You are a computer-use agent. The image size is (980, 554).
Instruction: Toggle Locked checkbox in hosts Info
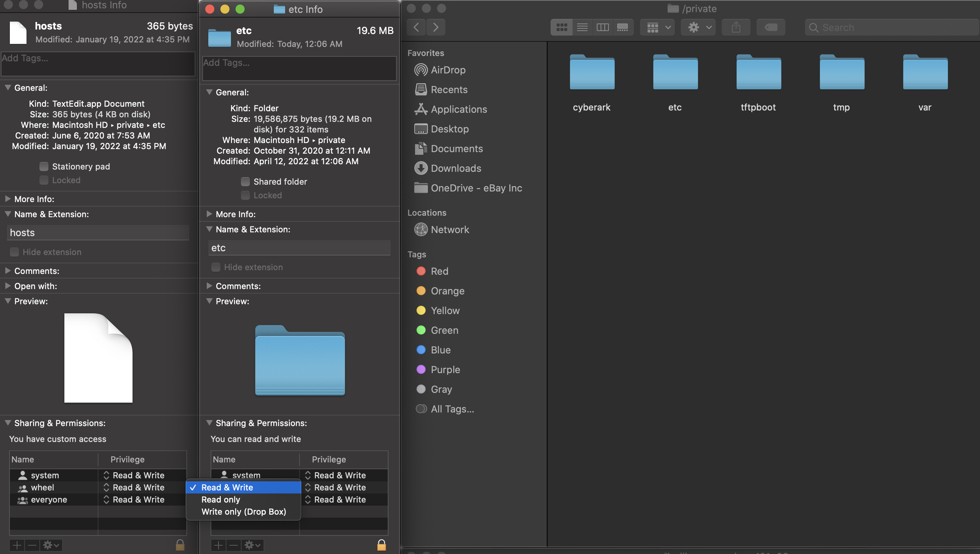coord(44,181)
